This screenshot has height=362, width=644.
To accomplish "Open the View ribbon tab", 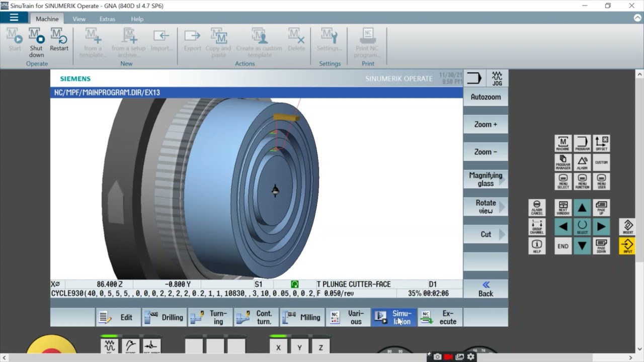I will click(x=79, y=19).
